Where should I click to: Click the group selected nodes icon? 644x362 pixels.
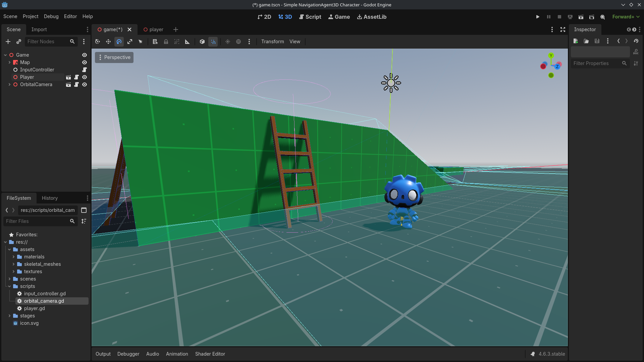[177, 42]
